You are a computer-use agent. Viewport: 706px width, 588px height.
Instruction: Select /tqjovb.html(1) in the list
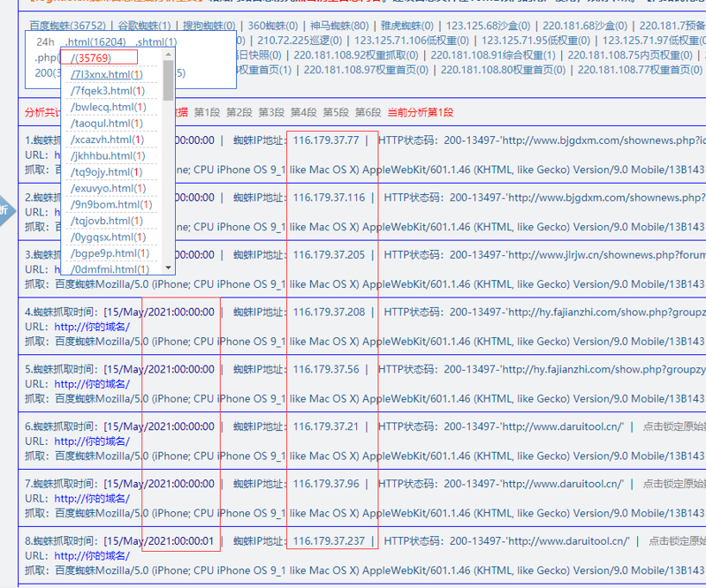(x=106, y=221)
